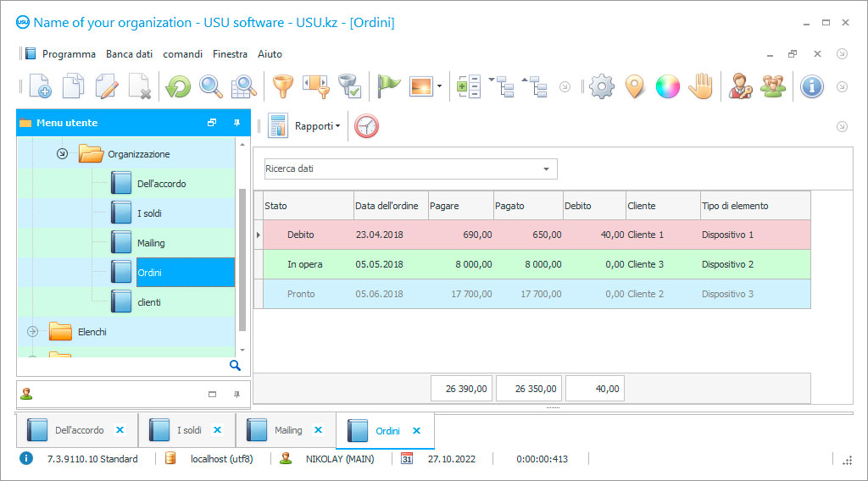Screen dimensions: 868x481
Task: Select Ordini in the menu tree
Action: [x=186, y=273]
